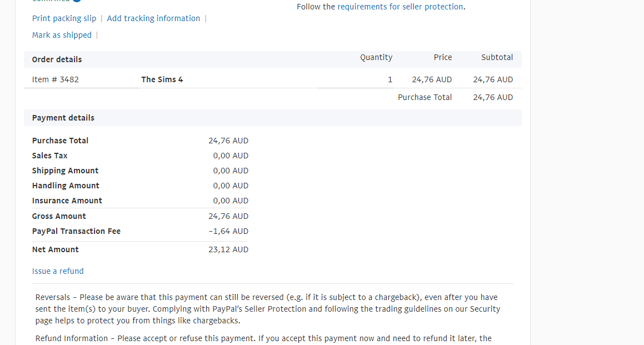Open requirements for seller protection link
This screenshot has width=644, height=345.
coord(400,7)
